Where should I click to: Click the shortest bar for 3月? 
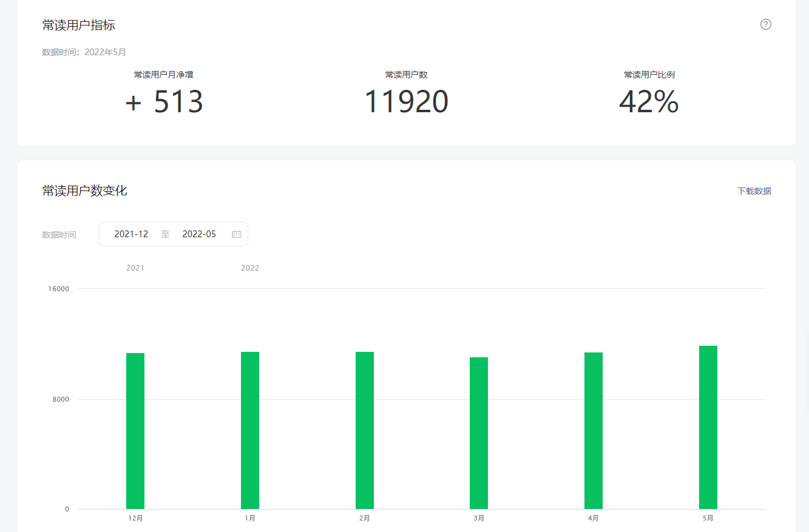(x=479, y=433)
